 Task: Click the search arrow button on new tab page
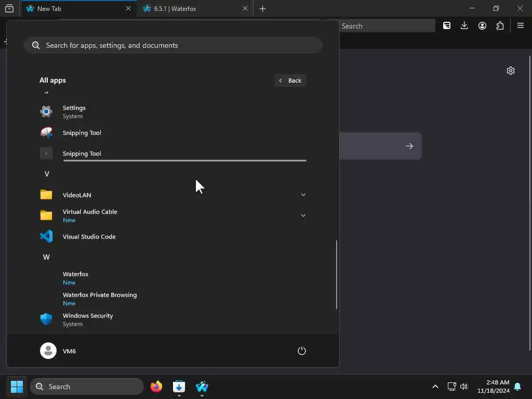pos(409,146)
